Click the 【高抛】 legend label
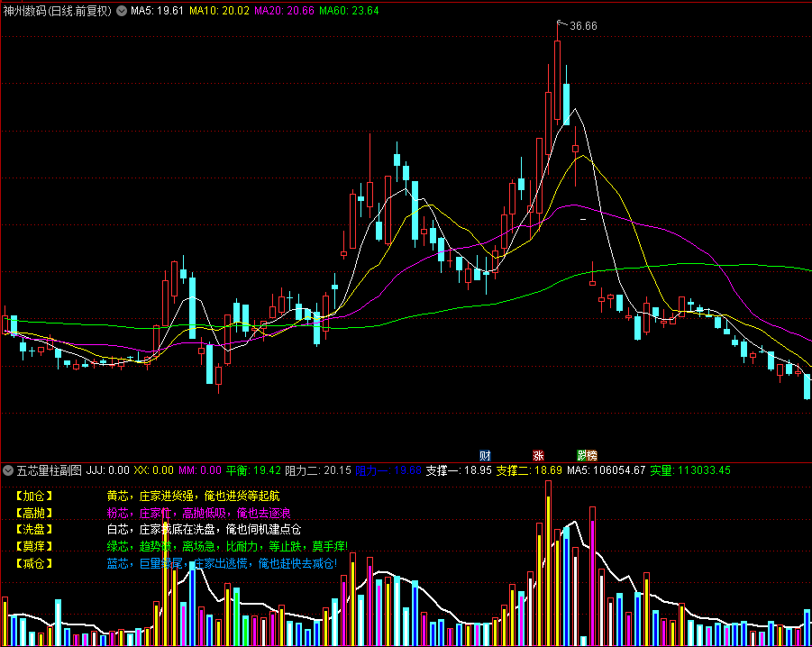Viewport: 812px width, 647px height. [33, 513]
